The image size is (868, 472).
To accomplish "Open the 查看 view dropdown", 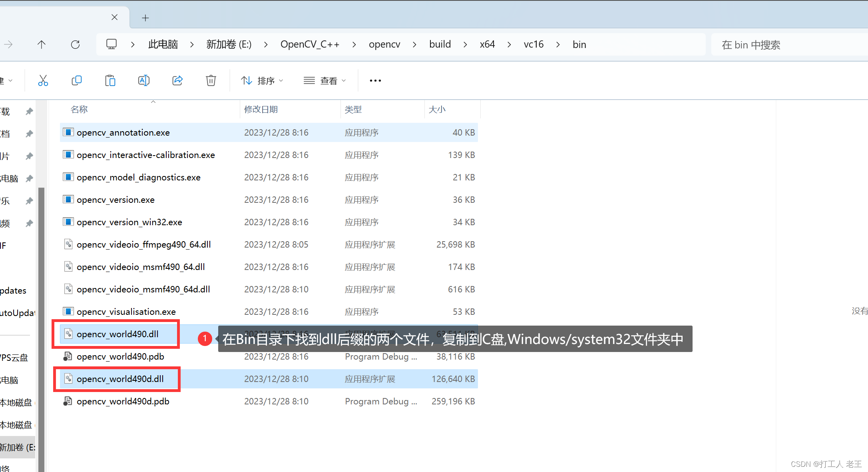I will click(325, 80).
